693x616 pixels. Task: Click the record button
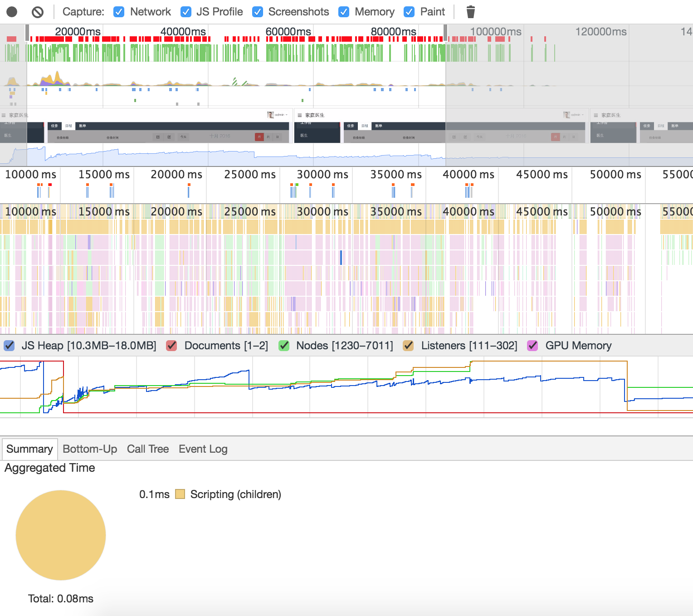(12, 12)
